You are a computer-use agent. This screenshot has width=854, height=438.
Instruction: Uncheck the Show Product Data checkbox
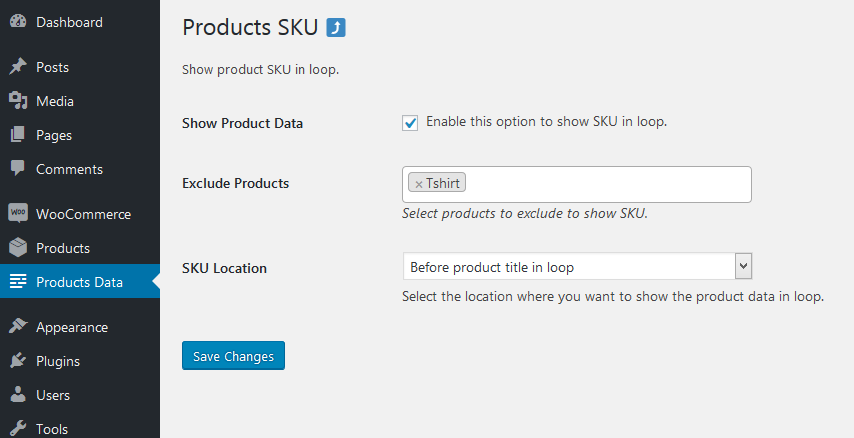(410, 123)
